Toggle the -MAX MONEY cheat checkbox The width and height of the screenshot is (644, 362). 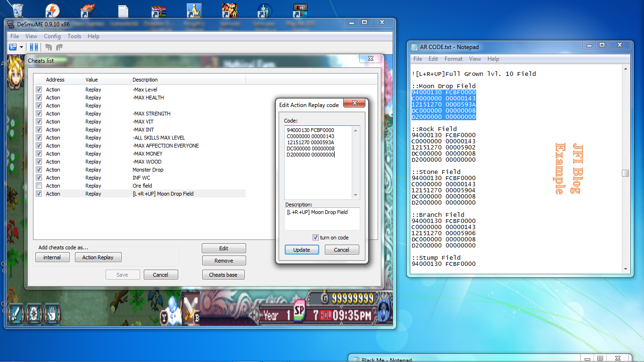click(39, 154)
